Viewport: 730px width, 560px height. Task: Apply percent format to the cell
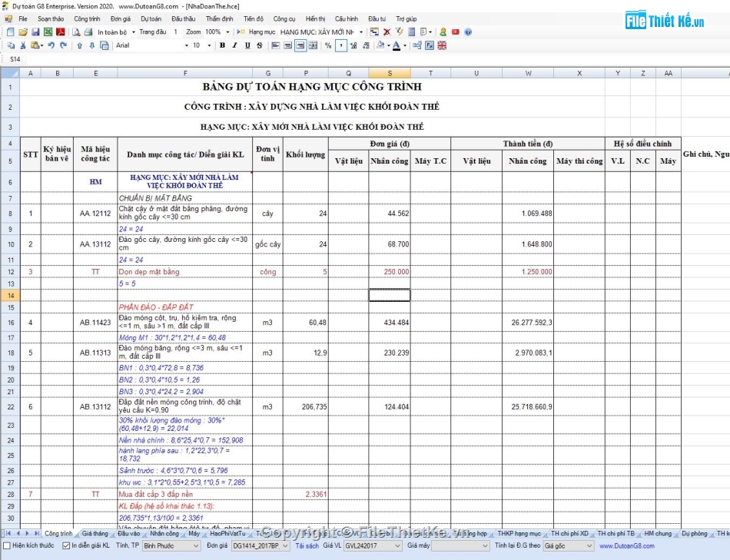(329, 45)
